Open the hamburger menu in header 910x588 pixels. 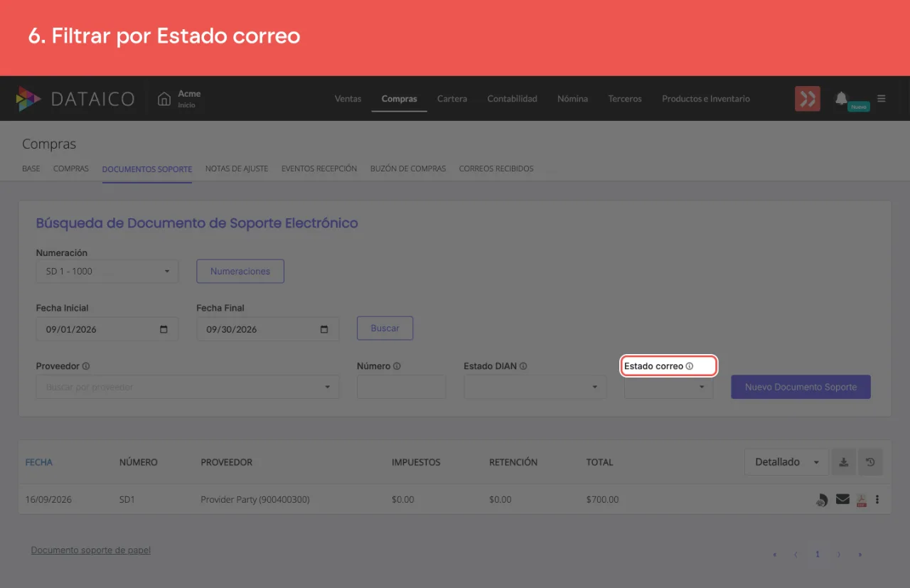(882, 98)
